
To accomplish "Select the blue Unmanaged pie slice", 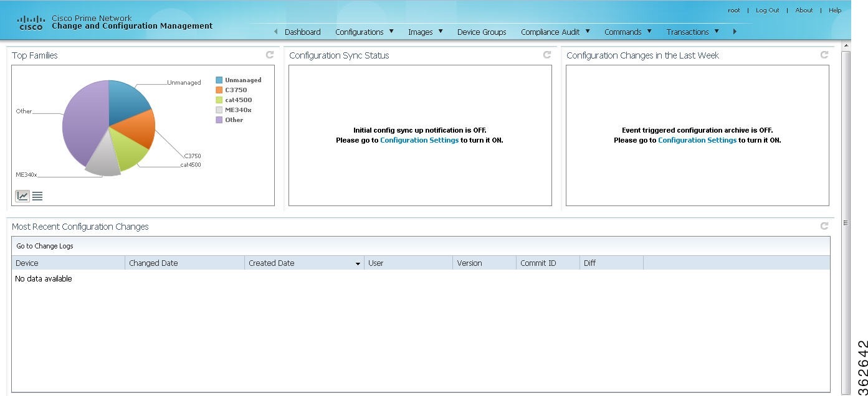I will 126,101.
